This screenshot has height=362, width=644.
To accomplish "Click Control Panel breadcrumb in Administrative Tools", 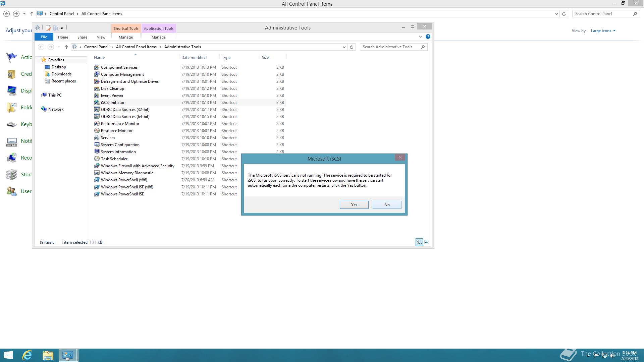I will [96, 47].
